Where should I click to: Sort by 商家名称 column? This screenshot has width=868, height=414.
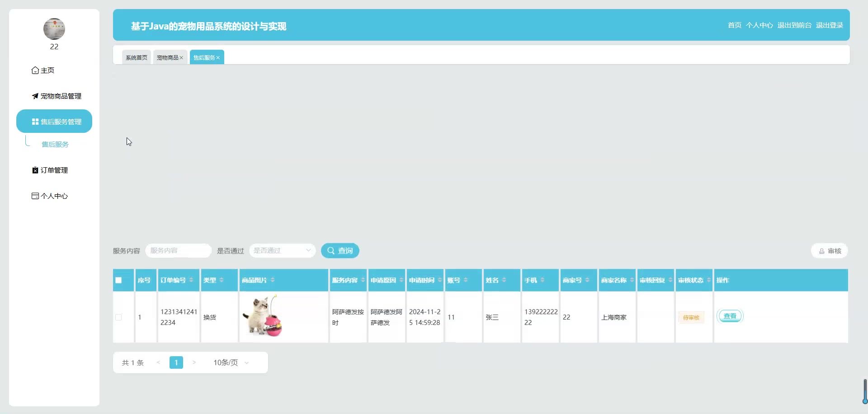632,280
